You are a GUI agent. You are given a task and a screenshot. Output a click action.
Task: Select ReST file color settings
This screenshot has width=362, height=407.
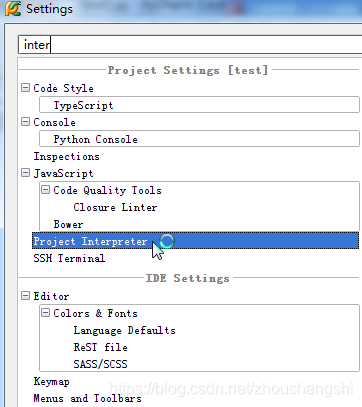[100, 347]
